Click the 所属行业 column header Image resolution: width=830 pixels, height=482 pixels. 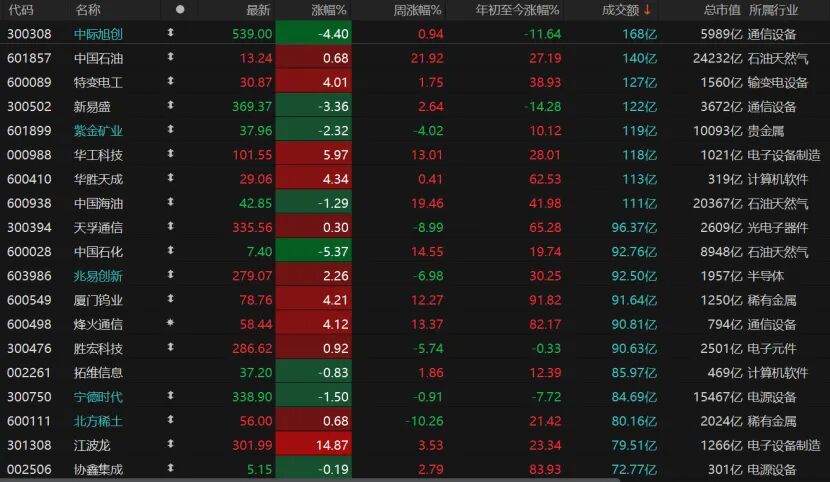(773, 10)
